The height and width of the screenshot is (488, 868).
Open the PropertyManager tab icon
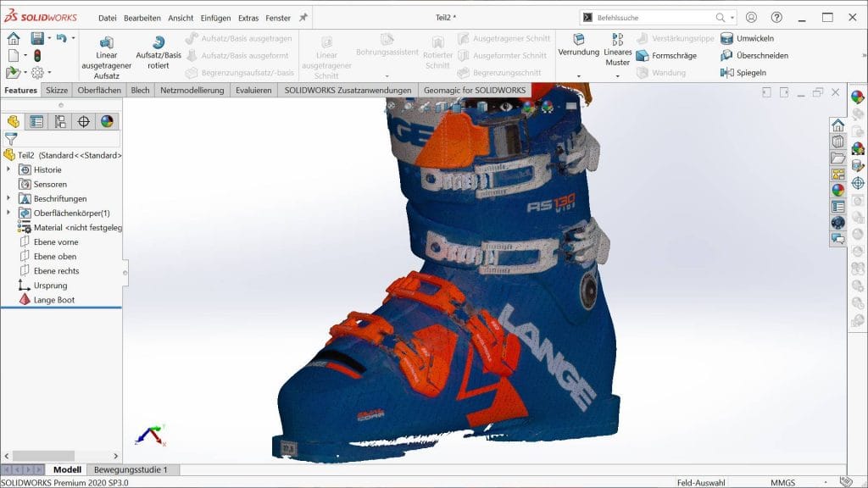[36, 121]
